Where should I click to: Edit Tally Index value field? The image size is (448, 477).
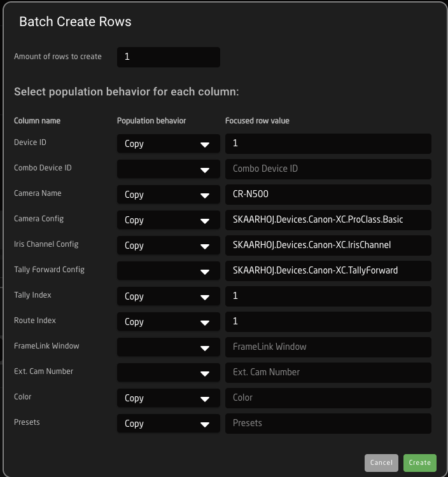[328, 296]
